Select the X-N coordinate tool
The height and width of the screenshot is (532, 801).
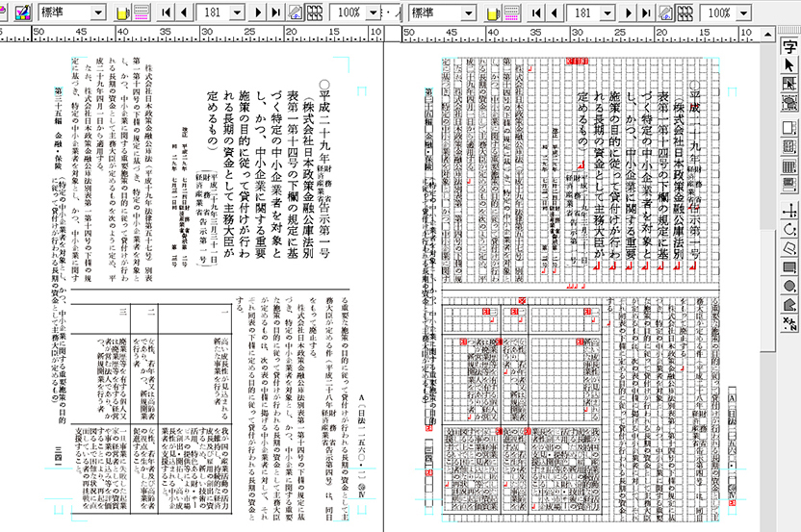coord(789,323)
